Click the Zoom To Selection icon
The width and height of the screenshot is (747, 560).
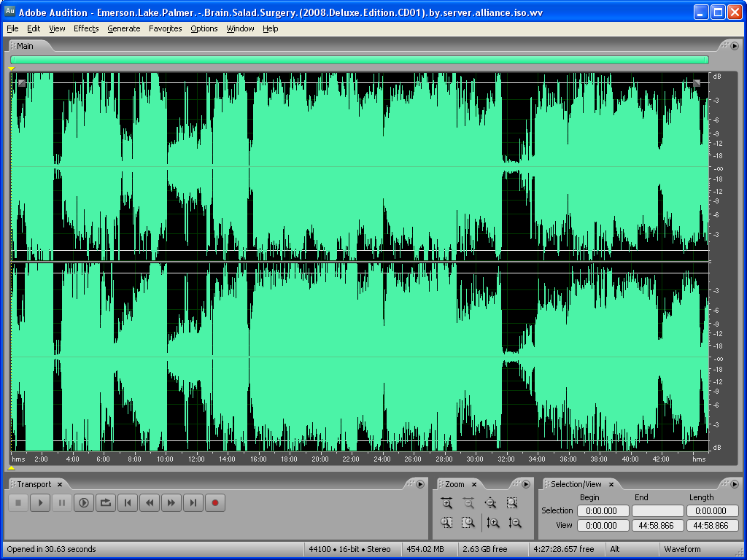pyautogui.click(x=512, y=503)
